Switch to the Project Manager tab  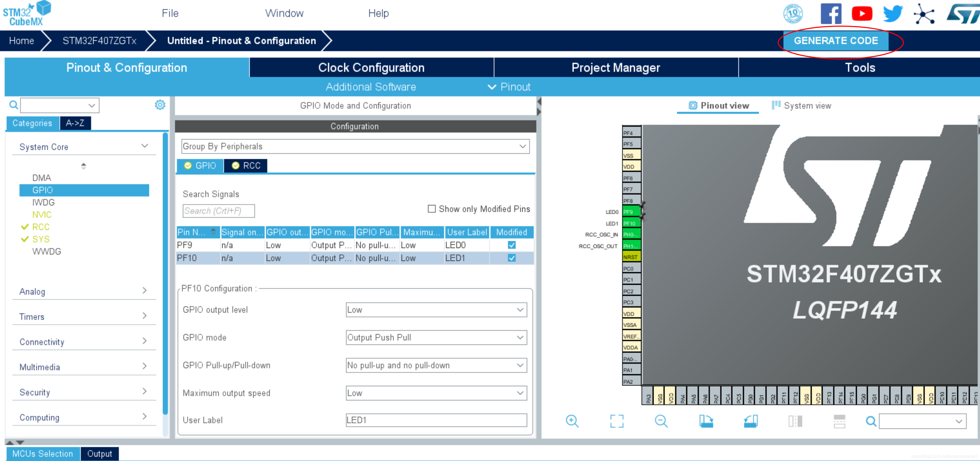click(615, 68)
